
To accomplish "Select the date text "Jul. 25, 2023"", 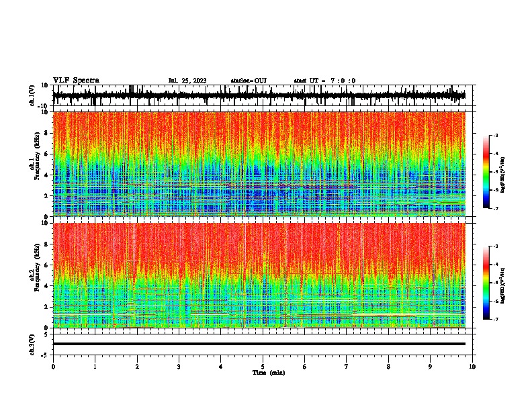I will pos(187,81).
